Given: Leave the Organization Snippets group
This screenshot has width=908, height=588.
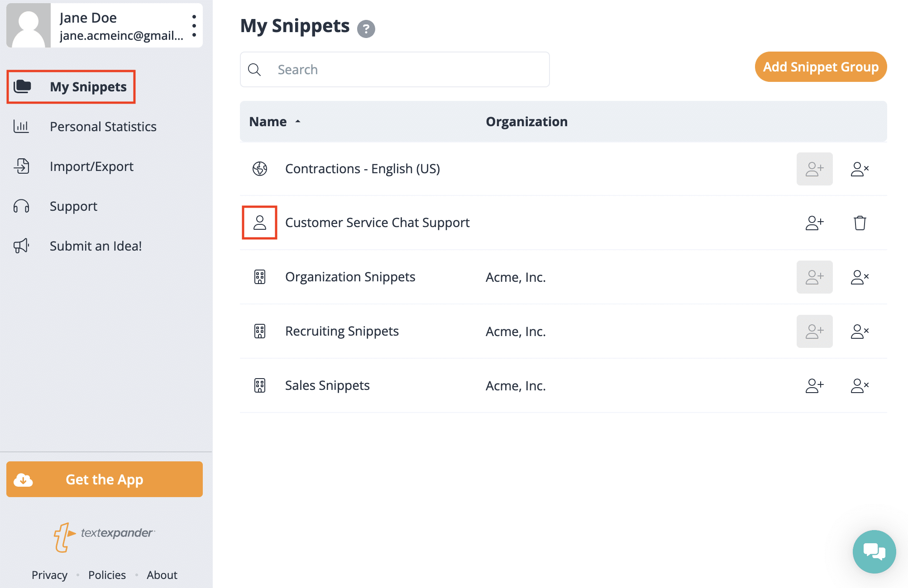Looking at the screenshot, I should 859,277.
